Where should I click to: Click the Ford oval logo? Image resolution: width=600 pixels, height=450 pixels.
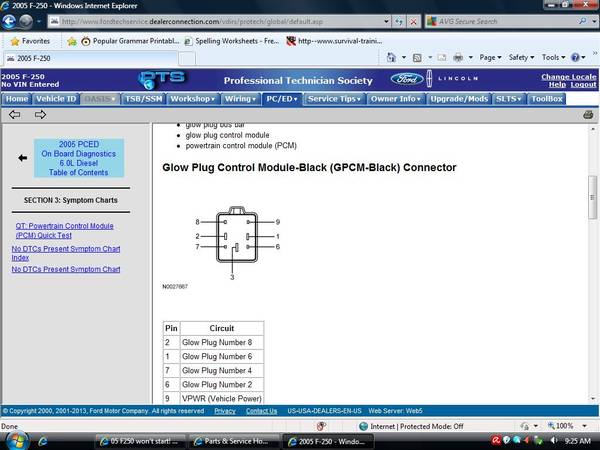pyautogui.click(x=407, y=79)
